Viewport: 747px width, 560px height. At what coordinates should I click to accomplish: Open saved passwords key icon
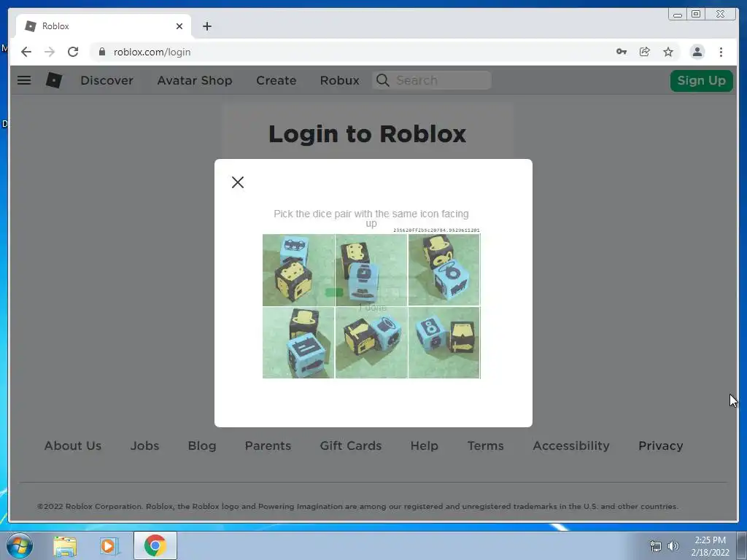(622, 52)
